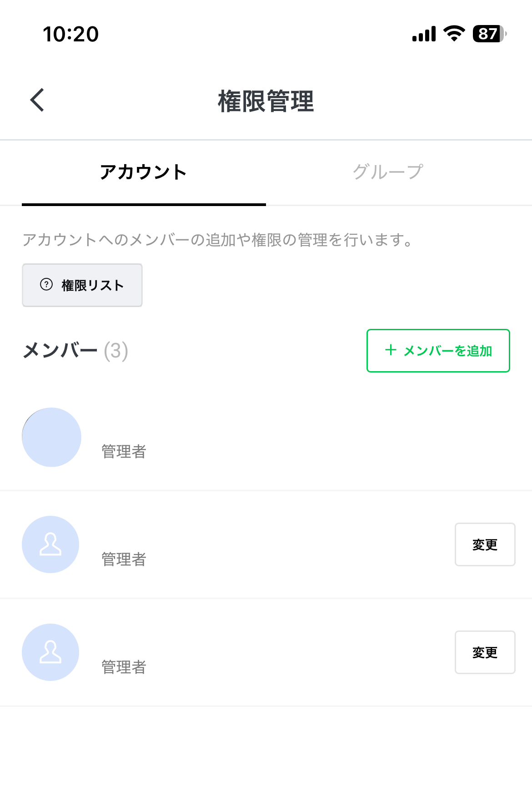Screen dimensions: 532x796
Task: Click the question mark icon beside 権限リスト
Action: tap(46, 285)
